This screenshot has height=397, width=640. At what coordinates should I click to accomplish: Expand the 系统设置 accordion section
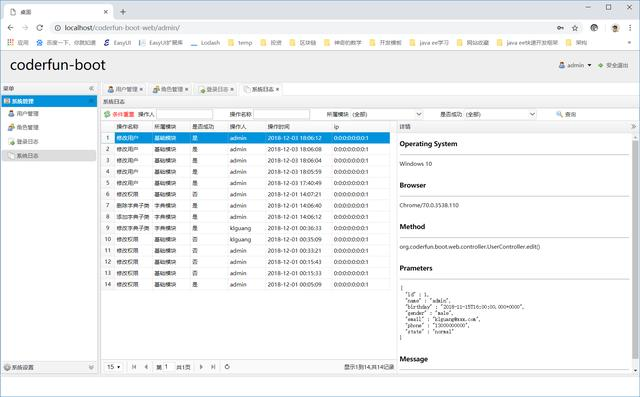point(91,367)
